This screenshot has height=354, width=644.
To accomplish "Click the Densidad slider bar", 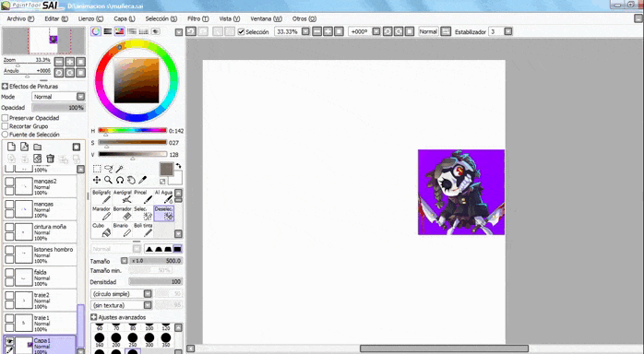I will coord(155,282).
